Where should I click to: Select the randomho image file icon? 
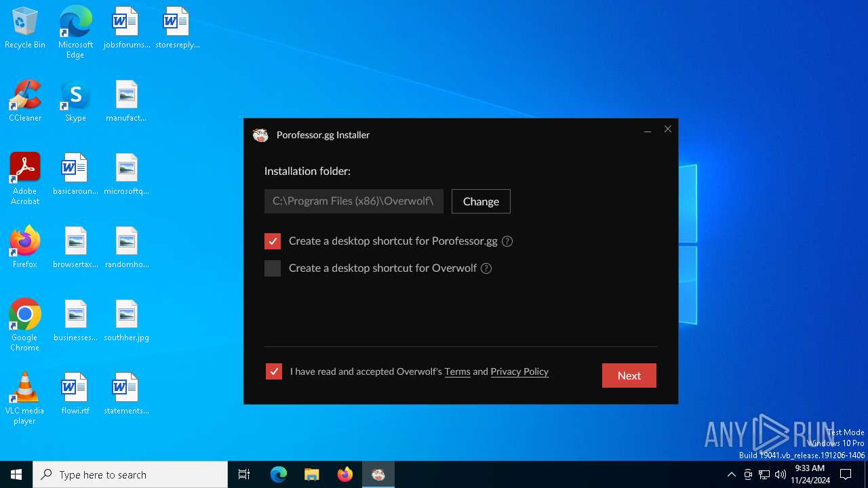(126, 248)
